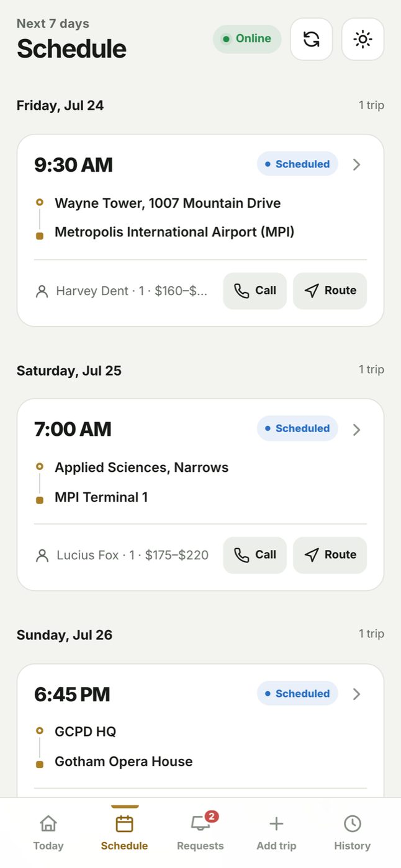Tap the Add trip plus icon
The height and width of the screenshot is (868, 401).
pos(276,824)
